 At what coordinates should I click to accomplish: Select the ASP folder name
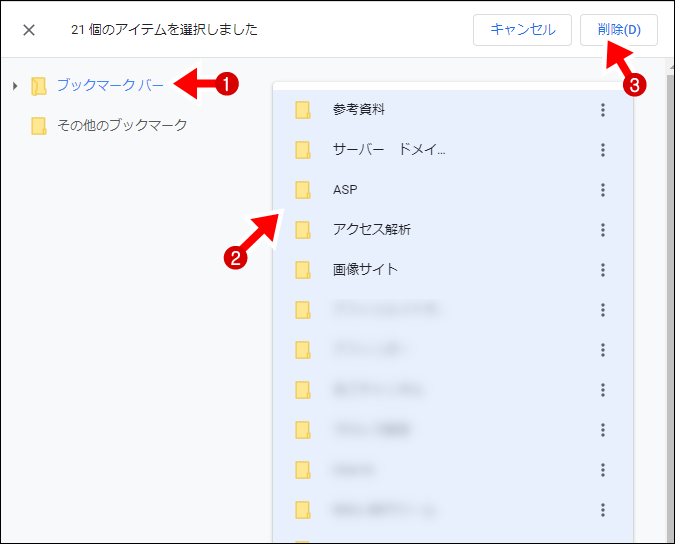(x=345, y=190)
